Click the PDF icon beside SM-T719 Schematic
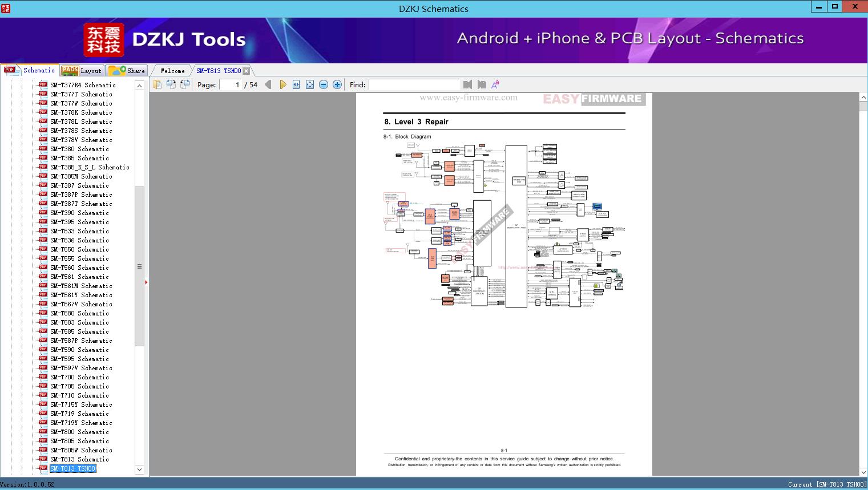Image resolution: width=868 pixels, height=490 pixels. [43, 414]
